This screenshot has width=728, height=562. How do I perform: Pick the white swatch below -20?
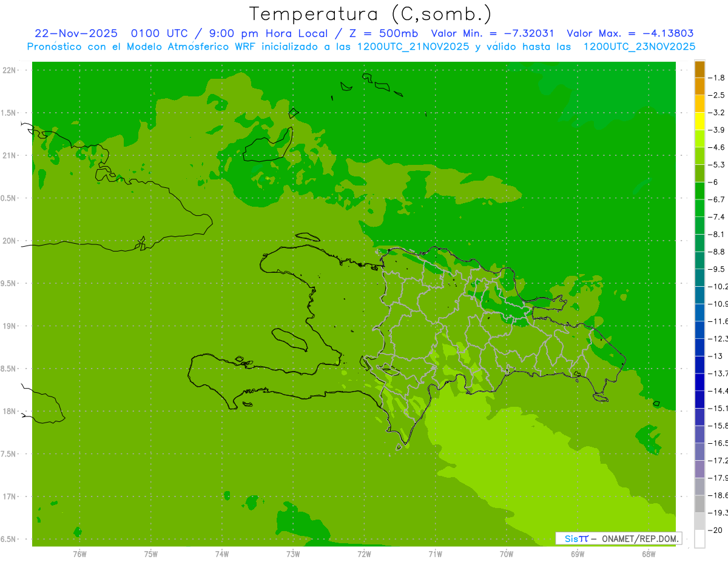click(x=700, y=539)
